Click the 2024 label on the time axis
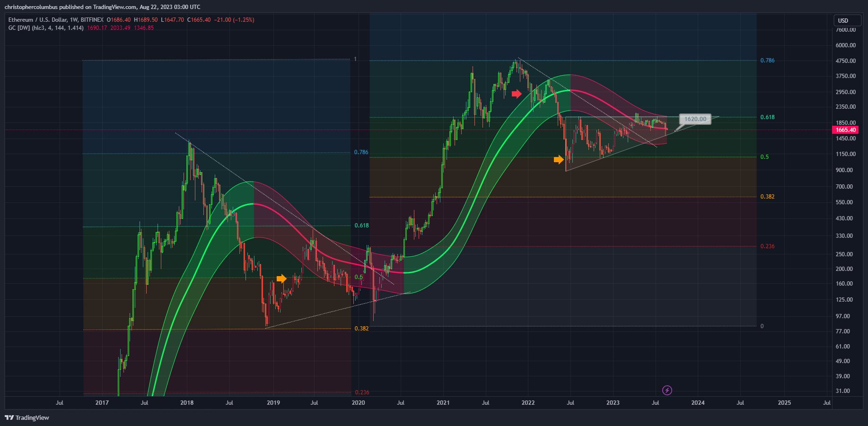The image size is (868, 426). [x=698, y=402]
